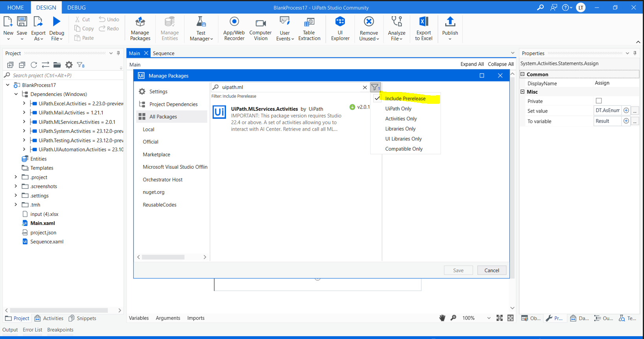Collapse the BlankProcess17 project node
This screenshot has width=644, height=339.
click(x=8, y=85)
